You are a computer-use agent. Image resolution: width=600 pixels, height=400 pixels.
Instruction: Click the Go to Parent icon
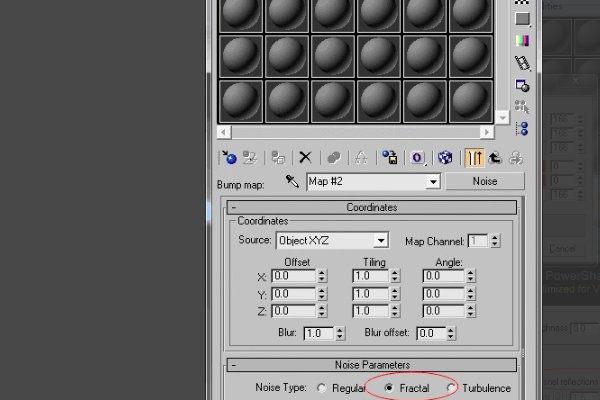[x=495, y=157]
